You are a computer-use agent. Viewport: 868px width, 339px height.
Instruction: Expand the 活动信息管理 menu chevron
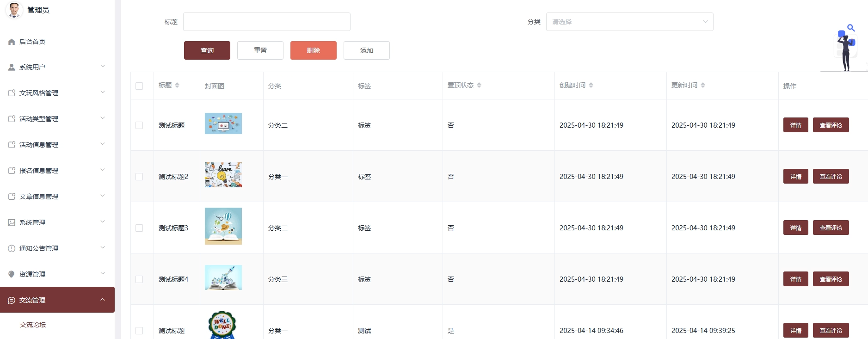[x=103, y=144]
